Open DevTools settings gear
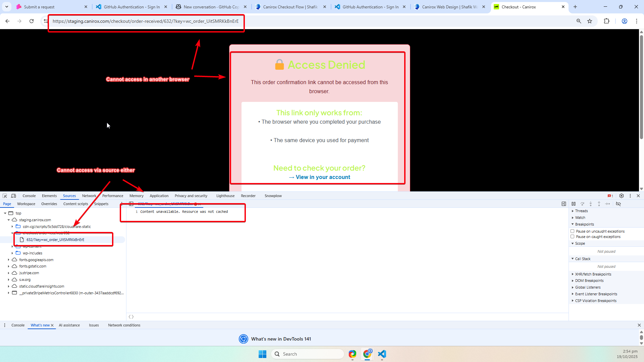 pos(622,196)
